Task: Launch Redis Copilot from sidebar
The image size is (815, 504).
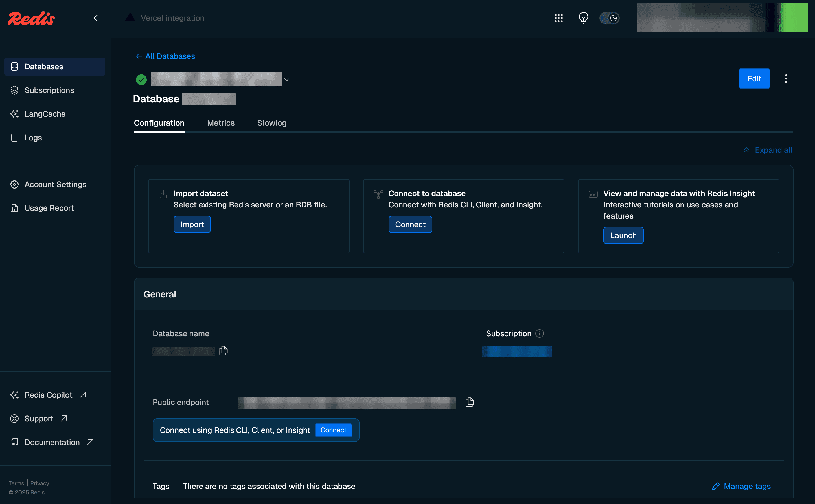Action: coord(48,395)
